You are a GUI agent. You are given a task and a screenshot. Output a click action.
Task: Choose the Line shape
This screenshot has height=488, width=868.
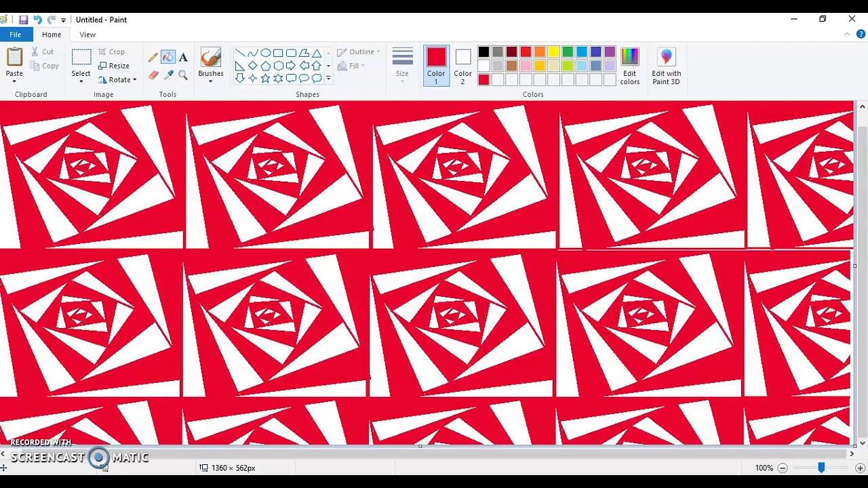pos(239,53)
